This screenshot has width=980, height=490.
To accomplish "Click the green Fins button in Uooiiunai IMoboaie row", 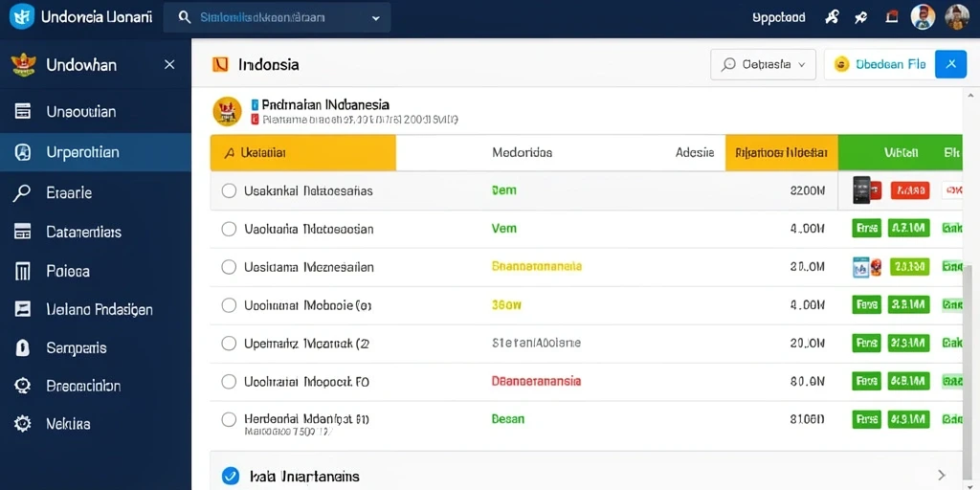I will click(866, 305).
